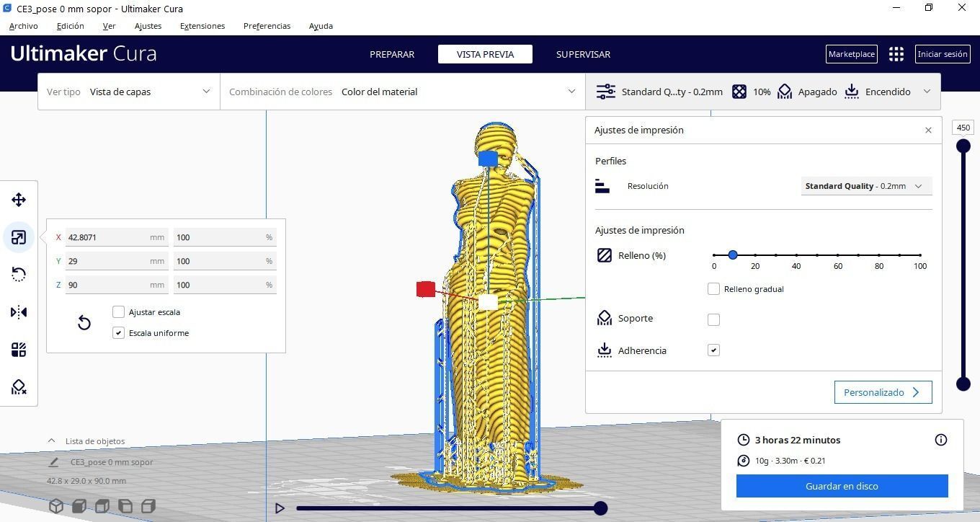Click the Z dimension mm field
The width and height of the screenshot is (980, 522).
pyautogui.click(x=117, y=285)
